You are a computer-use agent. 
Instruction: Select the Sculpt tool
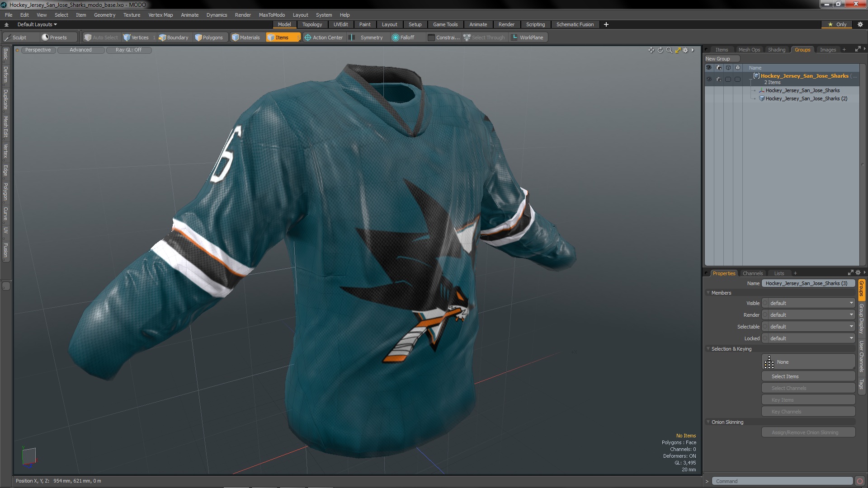click(19, 38)
